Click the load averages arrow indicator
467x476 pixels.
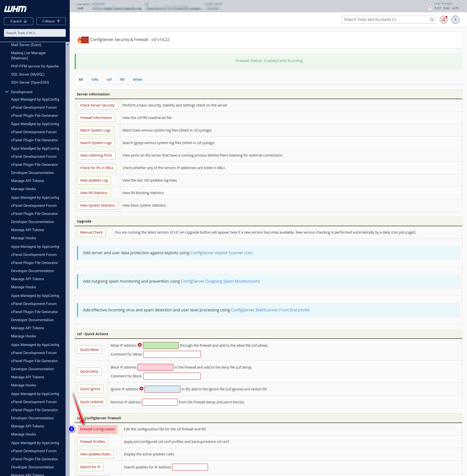tap(430, 8)
